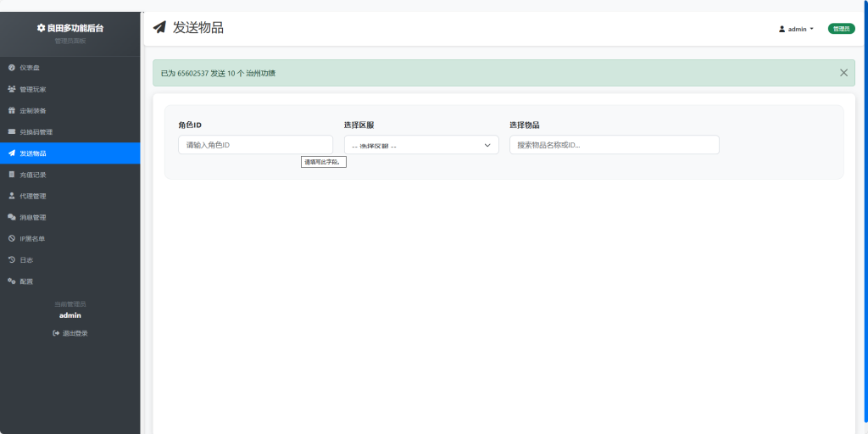
Task: Click the 定制装备 gift icon
Action: 12,111
